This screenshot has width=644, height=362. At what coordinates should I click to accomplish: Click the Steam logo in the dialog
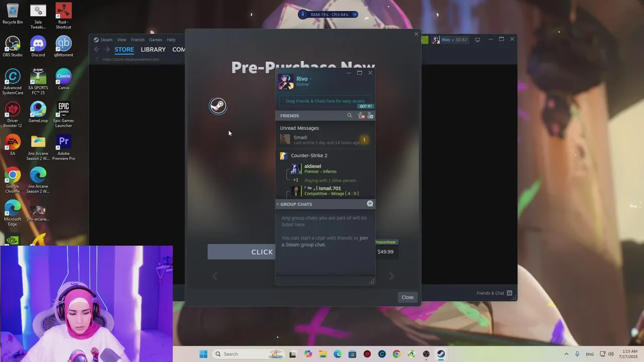[x=218, y=106]
